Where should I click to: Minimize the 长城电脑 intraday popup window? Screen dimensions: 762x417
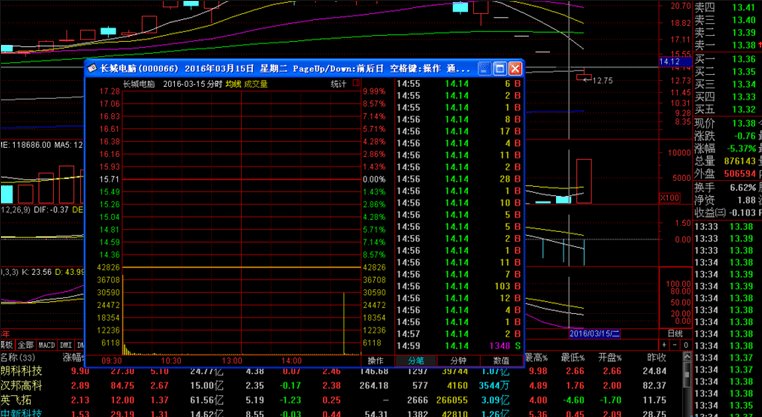point(484,69)
